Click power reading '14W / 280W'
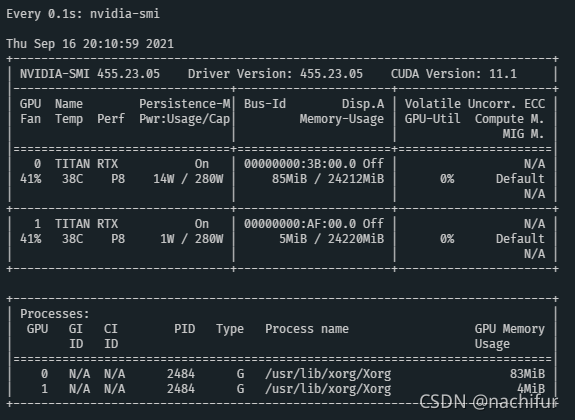This screenshot has height=420, width=575. 188,179
